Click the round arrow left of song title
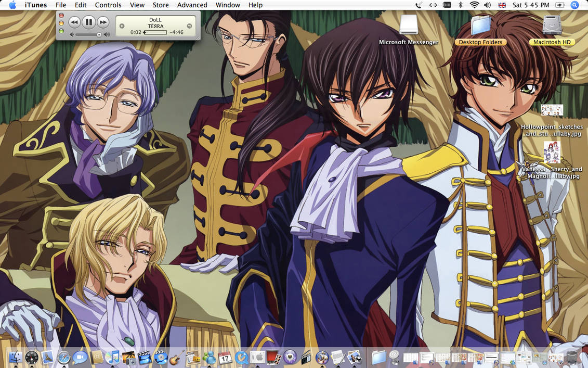 (x=122, y=26)
